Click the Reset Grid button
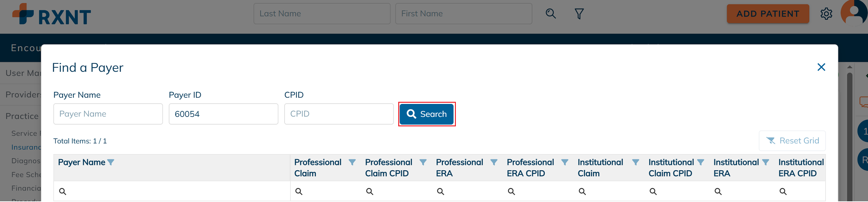Viewport: 868px width, 202px height. point(792,141)
